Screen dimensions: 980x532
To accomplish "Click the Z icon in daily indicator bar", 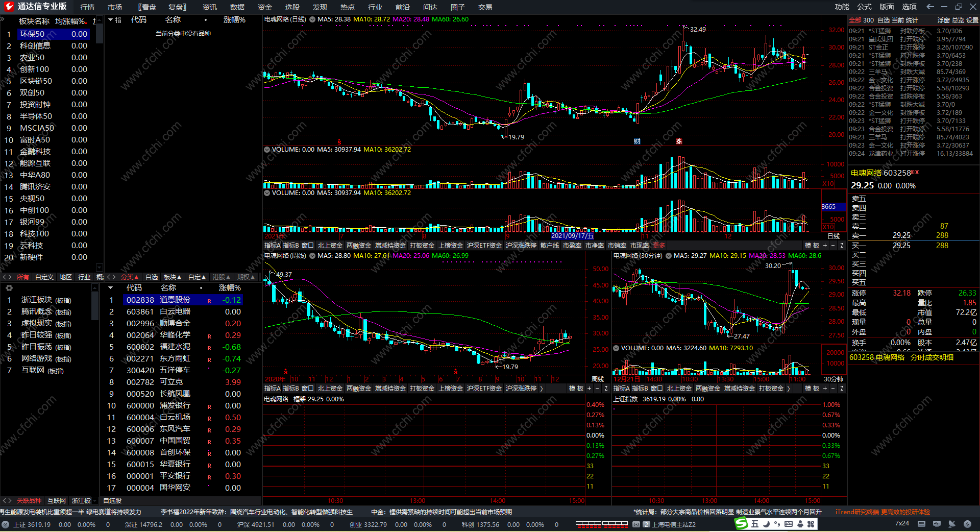I will 842,246.
